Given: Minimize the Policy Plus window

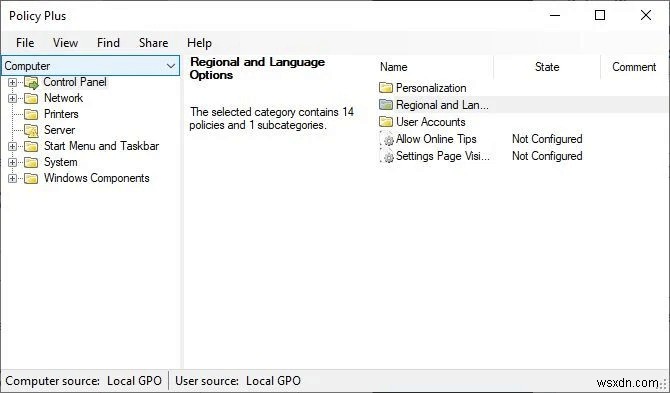Looking at the screenshot, I should tap(555, 16).
